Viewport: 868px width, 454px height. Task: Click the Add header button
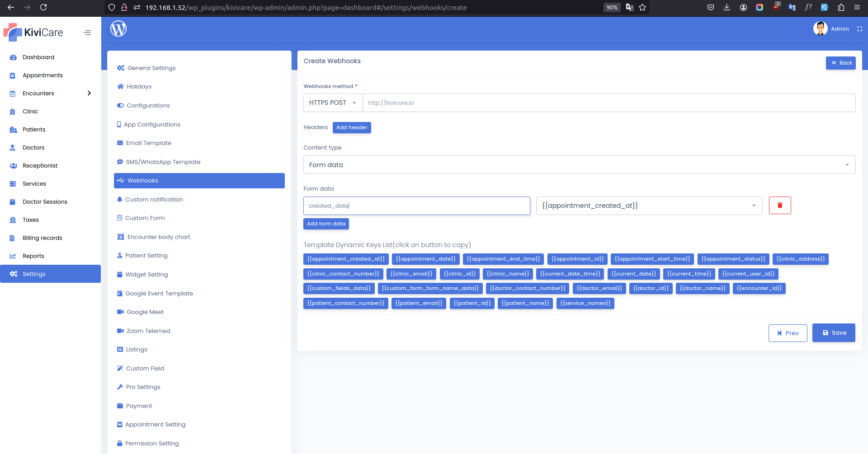tap(352, 127)
